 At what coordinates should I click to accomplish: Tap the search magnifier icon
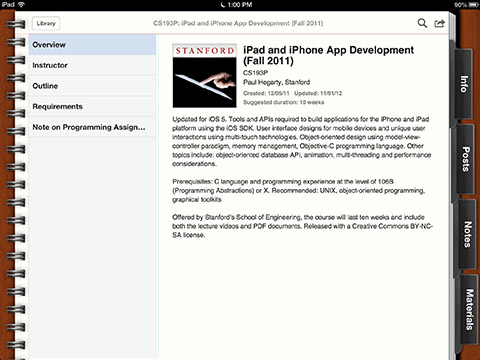[x=422, y=23]
